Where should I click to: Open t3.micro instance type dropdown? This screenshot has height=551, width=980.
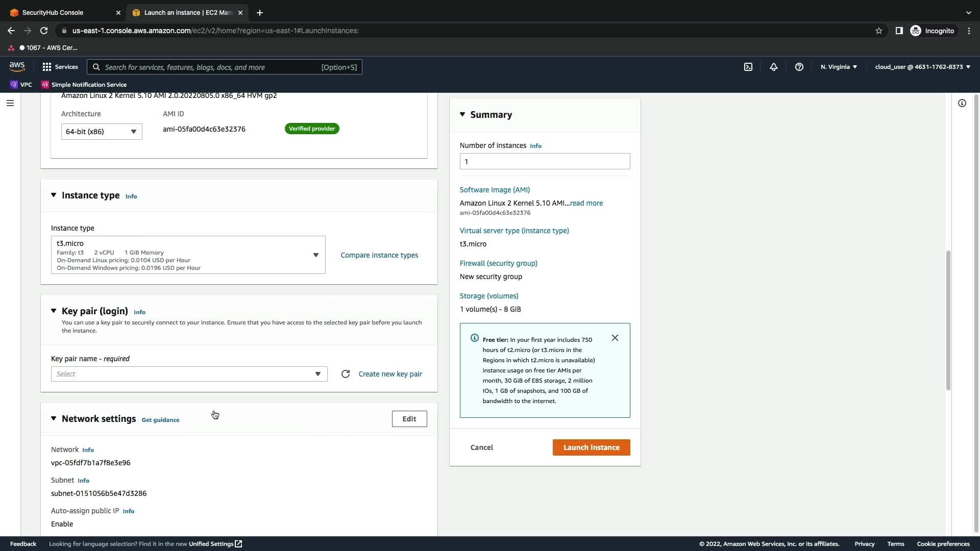(x=188, y=255)
